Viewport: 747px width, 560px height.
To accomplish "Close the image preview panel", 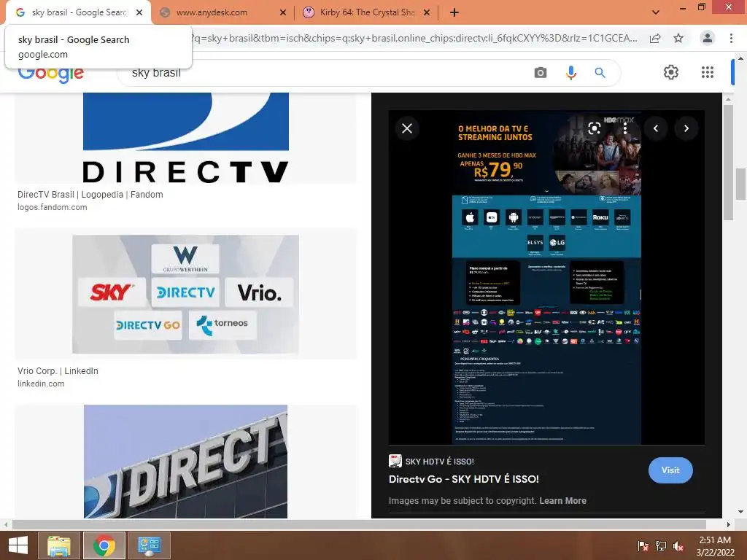I will (x=407, y=128).
